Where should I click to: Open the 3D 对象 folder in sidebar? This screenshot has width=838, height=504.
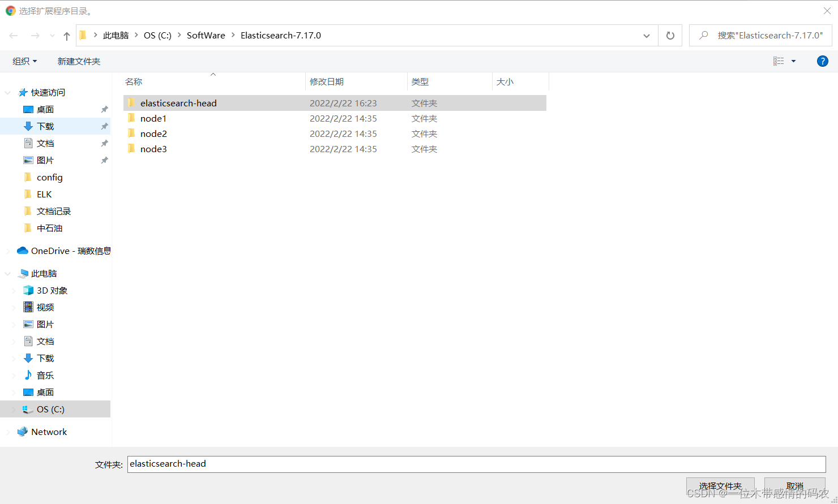pyautogui.click(x=52, y=290)
